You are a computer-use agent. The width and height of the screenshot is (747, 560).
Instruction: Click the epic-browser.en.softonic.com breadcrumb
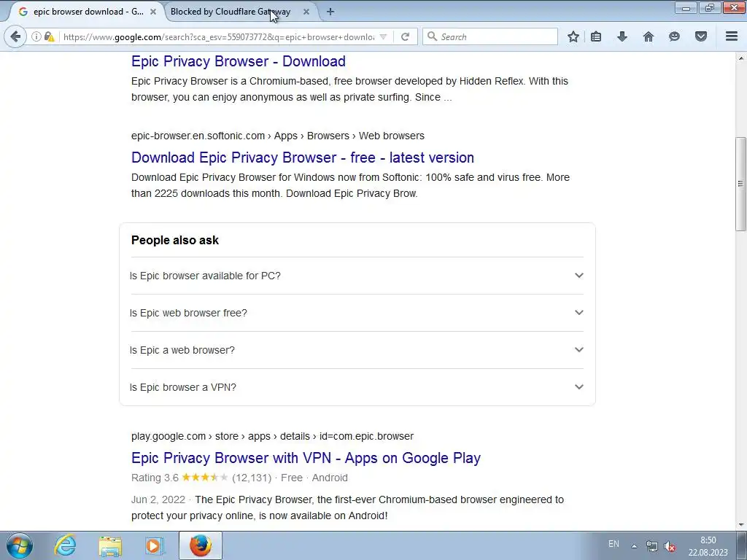278,136
